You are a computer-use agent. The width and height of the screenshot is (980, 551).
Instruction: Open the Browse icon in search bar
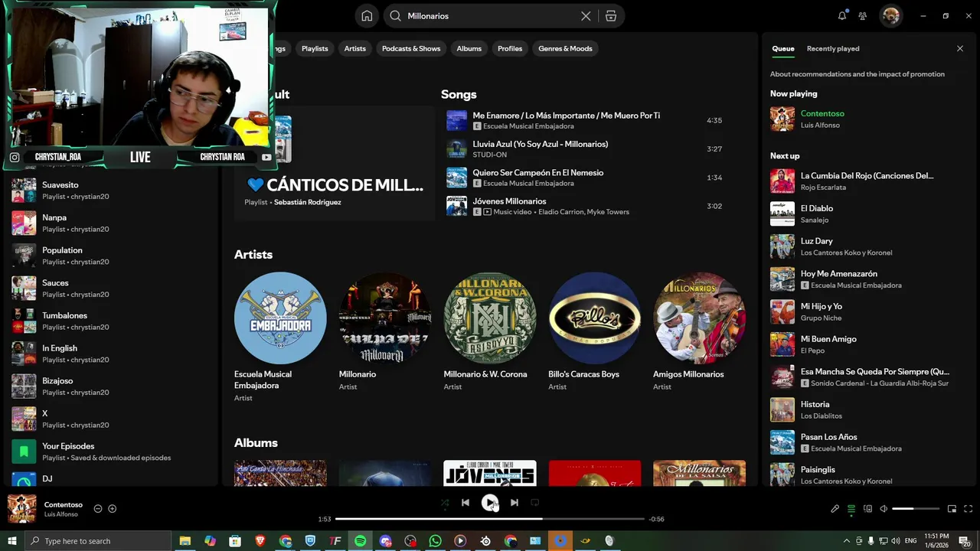coord(611,16)
